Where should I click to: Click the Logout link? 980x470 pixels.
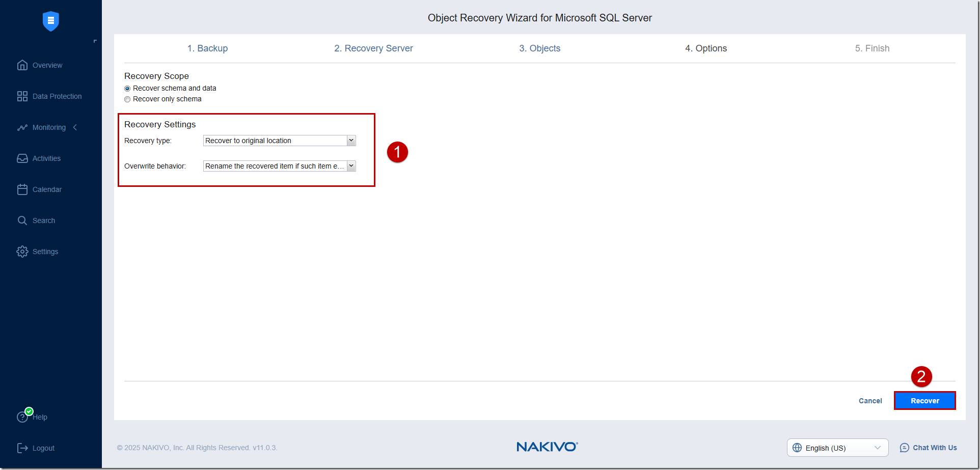[x=43, y=448]
